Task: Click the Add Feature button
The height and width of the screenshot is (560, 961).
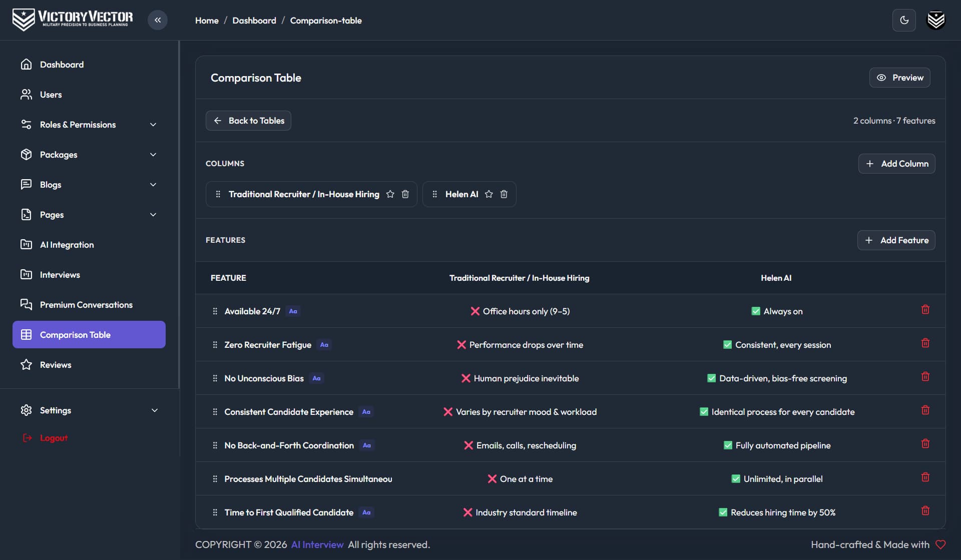Action: pyautogui.click(x=896, y=240)
